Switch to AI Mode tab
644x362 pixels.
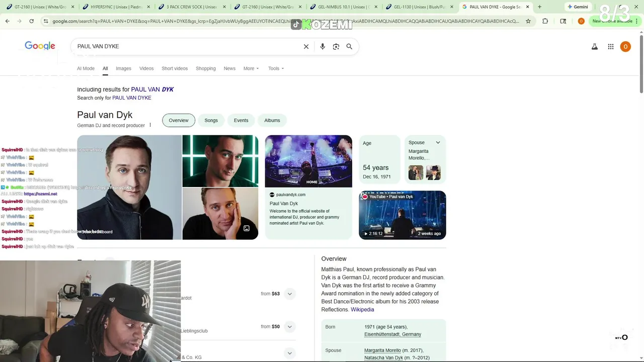click(86, 68)
